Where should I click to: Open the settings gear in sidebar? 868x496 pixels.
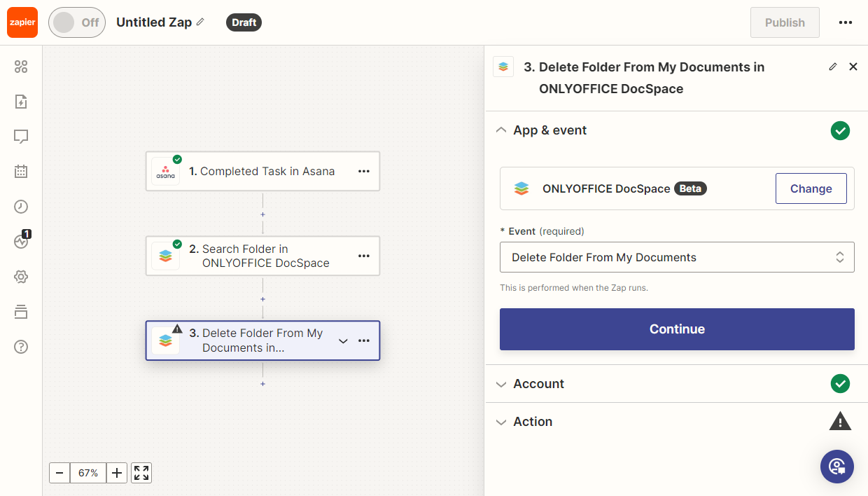pos(21,277)
